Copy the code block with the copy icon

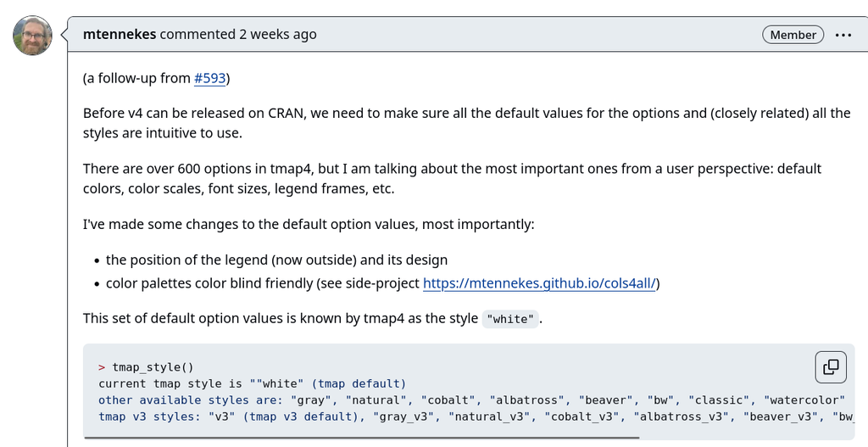831,366
